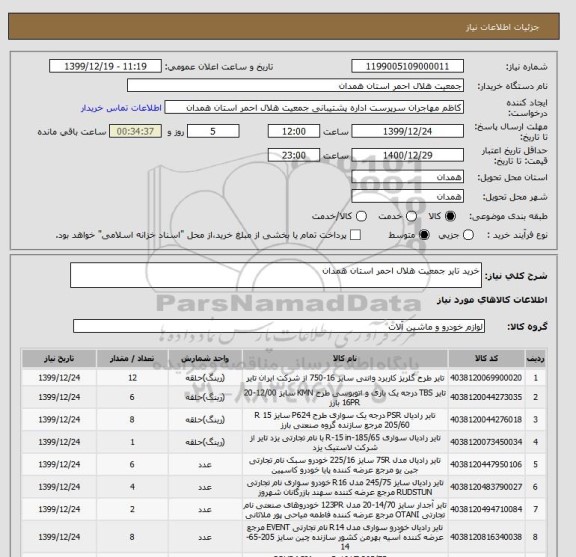The width and height of the screenshot is (576, 557).
Task: Click the price validity time 23:00 field
Action: click(x=294, y=155)
